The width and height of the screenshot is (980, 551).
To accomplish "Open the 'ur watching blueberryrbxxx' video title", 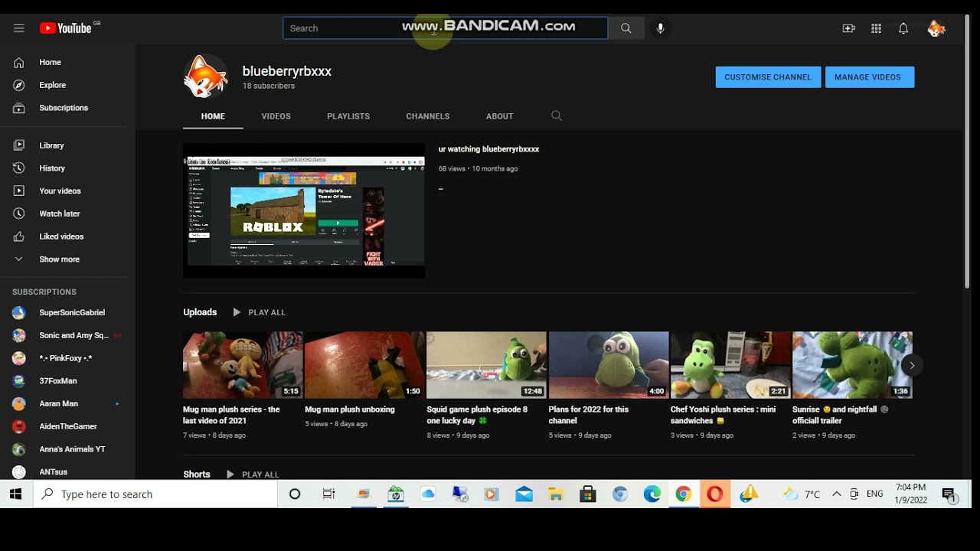I will tap(488, 149).
